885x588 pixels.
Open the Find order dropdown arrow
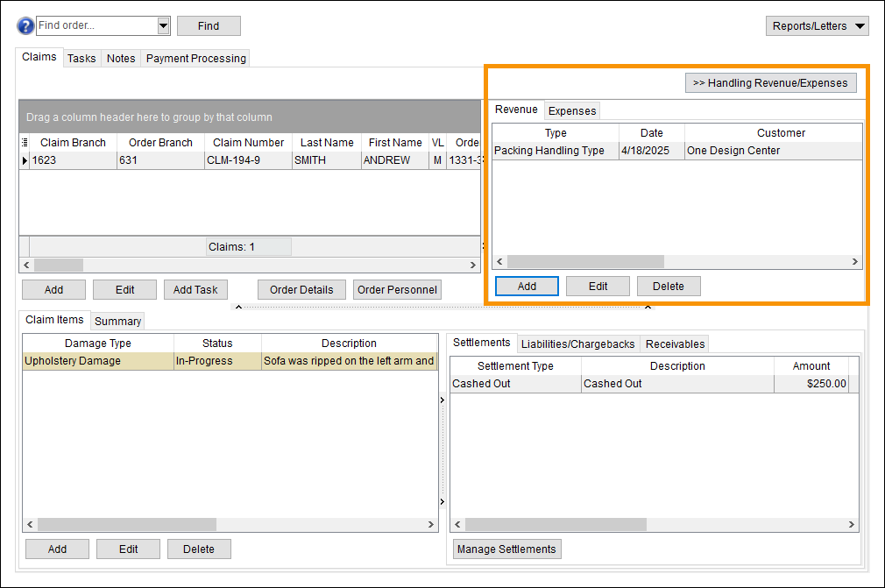(x=163, y=26)
